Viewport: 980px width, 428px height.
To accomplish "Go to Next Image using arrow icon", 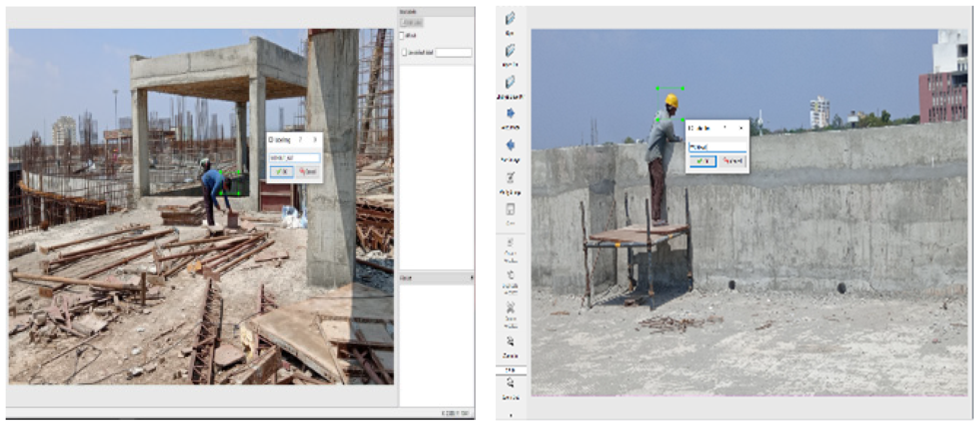I will (510, 113).
